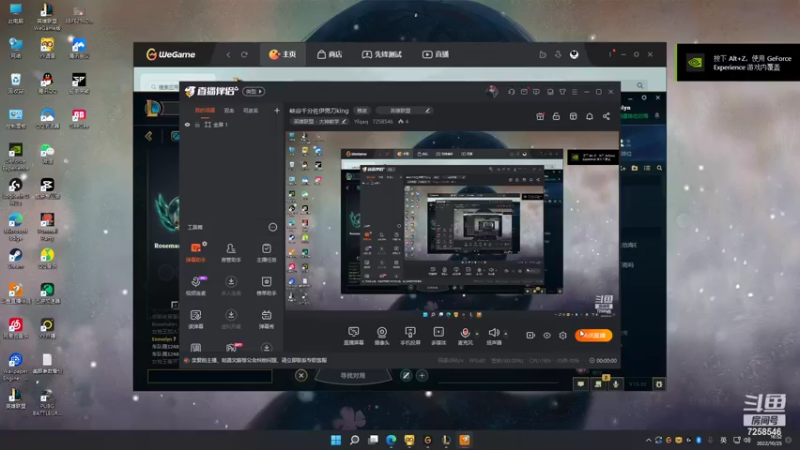
Task: Click 寻找对局 in League client
Action: (353, 376)
